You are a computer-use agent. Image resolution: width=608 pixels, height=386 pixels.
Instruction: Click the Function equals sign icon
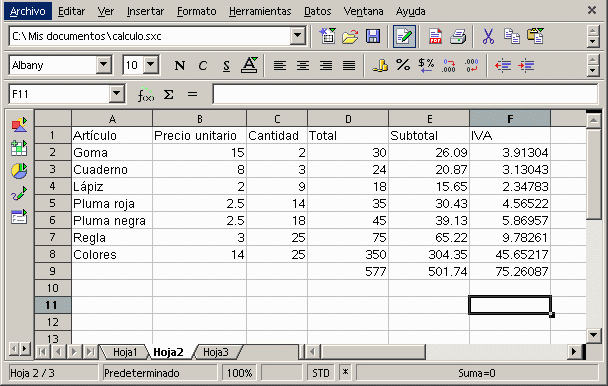pyautogui.click(x=192, y=94)
